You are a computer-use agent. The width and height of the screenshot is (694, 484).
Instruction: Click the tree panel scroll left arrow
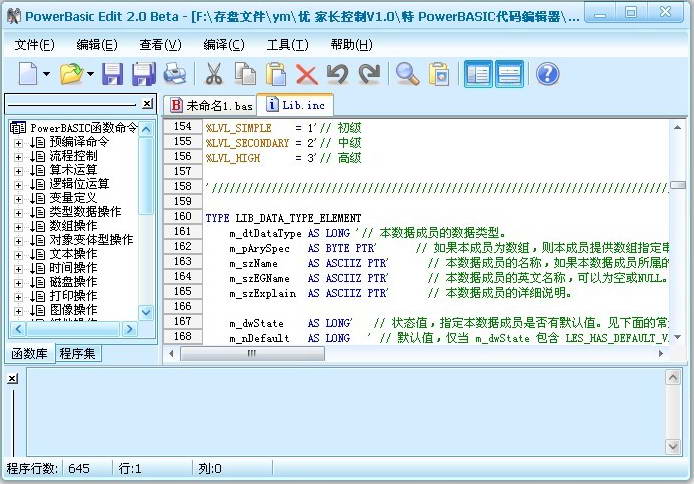[18, 329]
